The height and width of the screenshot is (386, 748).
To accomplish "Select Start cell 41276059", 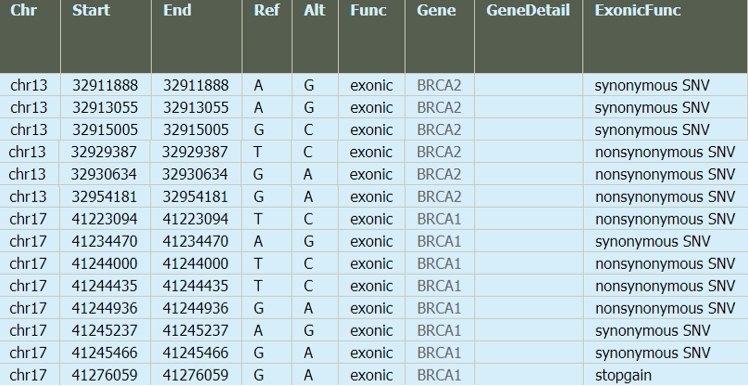I will (104, 376).
